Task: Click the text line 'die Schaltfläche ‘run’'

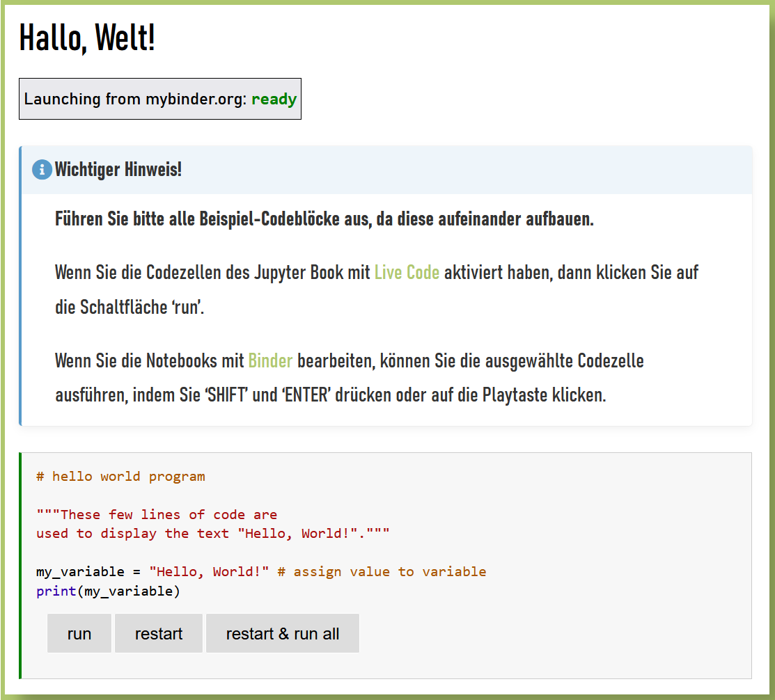Action: (130, 307)
